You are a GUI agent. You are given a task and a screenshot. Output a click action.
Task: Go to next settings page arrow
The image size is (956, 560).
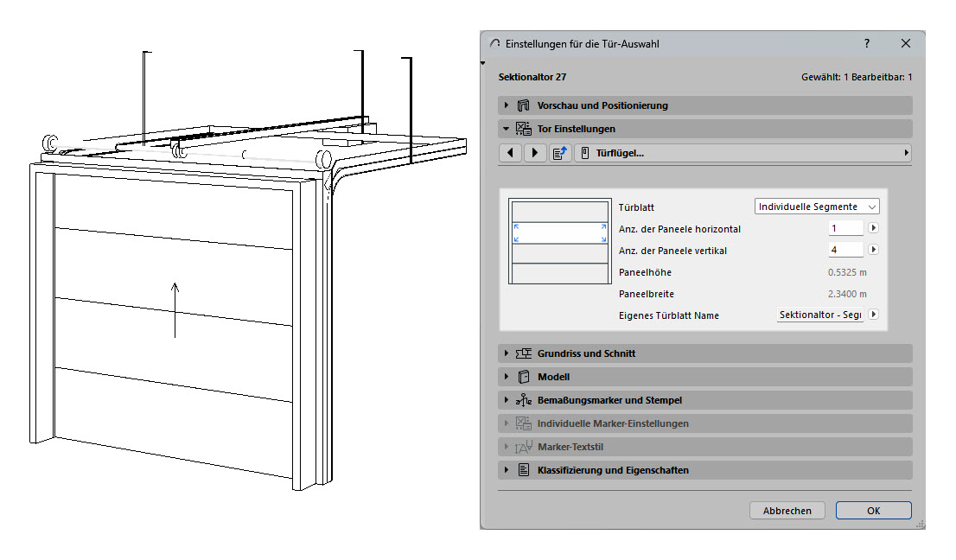(x=535, y=153)
